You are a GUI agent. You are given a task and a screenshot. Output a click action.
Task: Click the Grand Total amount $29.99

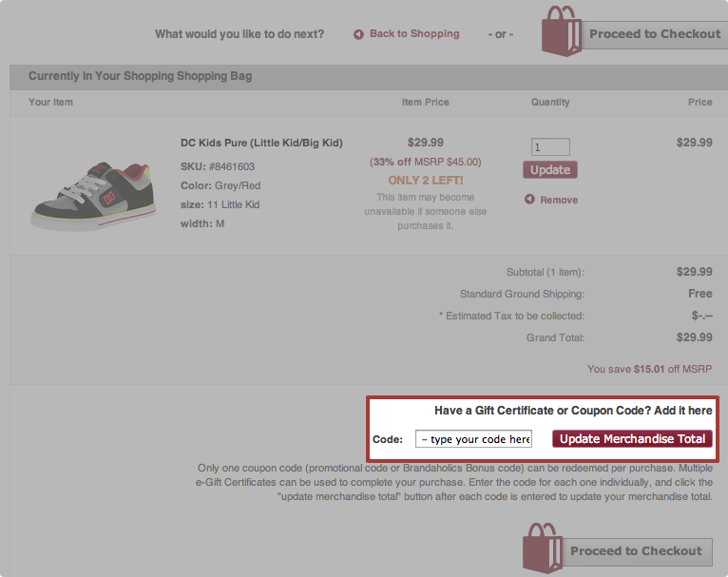click(x=694, y=337)
